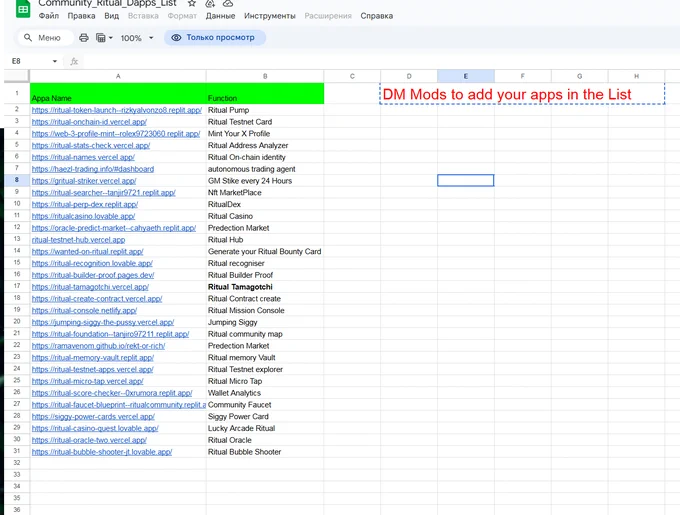Select the 'Ritual Casino' cell
The image size is (680, 515).
pyautogui.click(x=265, y=216)
